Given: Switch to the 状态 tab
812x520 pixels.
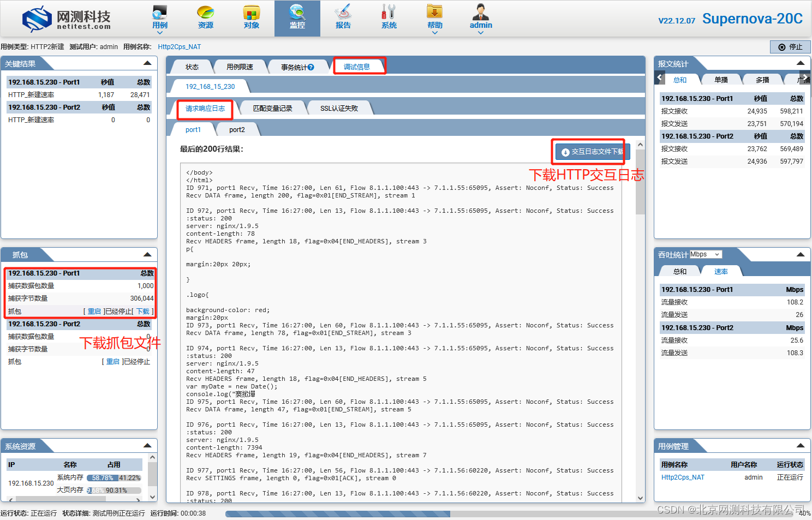Looking at the screenshot, I should [192, 67].
